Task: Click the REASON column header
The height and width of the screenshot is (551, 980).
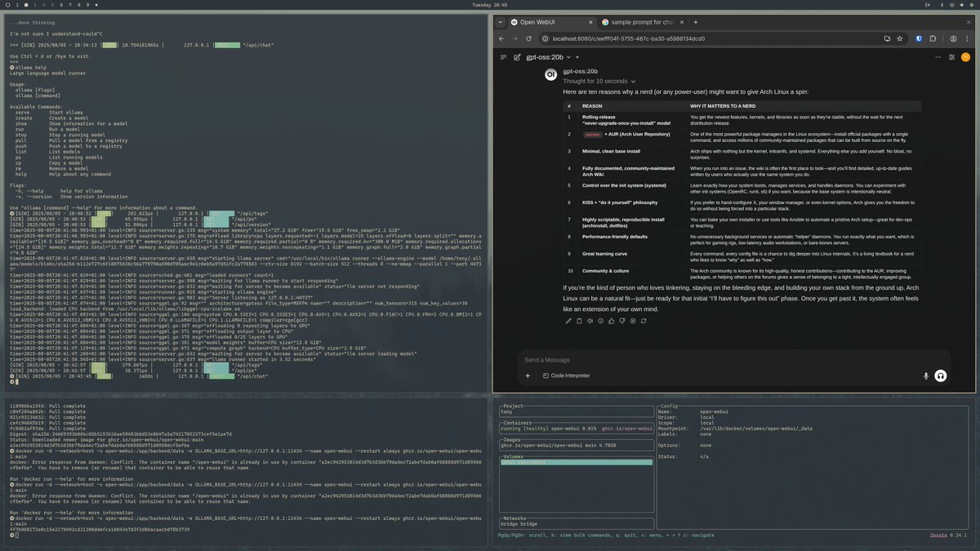Action: click(x=592, y=106)
